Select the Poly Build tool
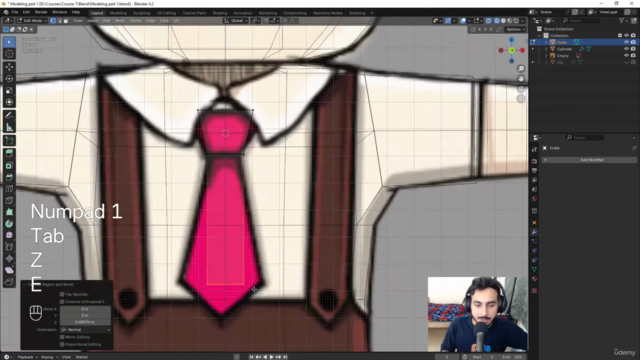Image resolution: width=640 pixels, height=360 pixels. [x=9, y=212]
